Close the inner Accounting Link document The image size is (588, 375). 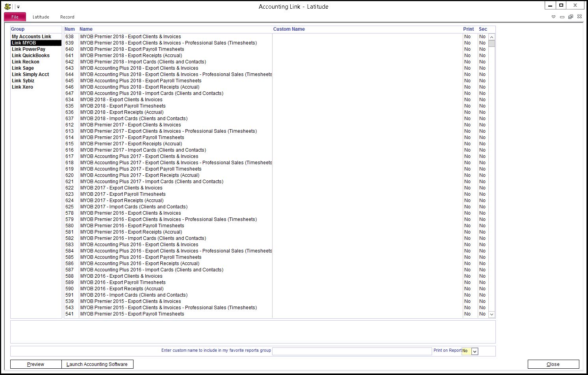[579, 17]
